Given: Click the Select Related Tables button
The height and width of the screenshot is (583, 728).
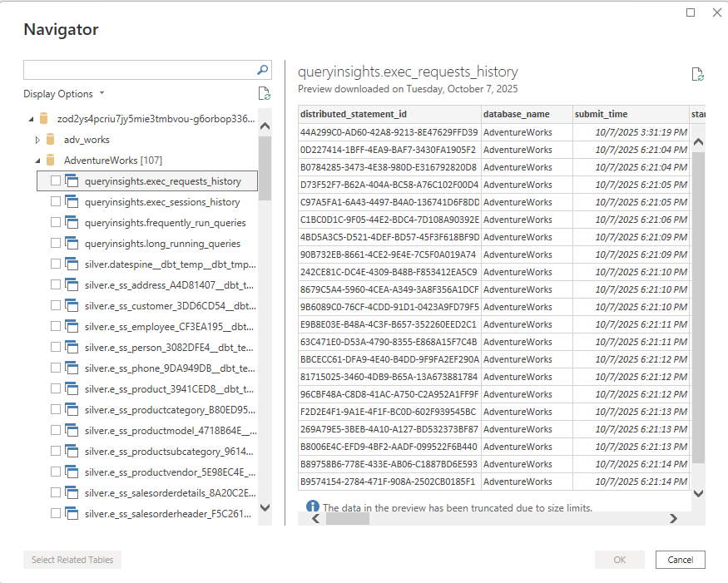Looking at the screenshot, I should [x=72, y=560].
